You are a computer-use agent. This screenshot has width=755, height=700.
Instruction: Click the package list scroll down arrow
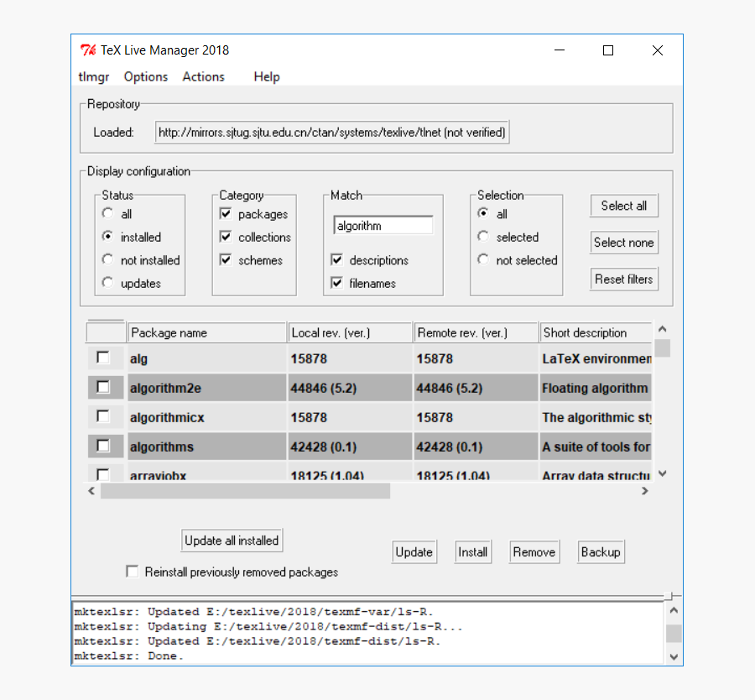click(663, 473)
